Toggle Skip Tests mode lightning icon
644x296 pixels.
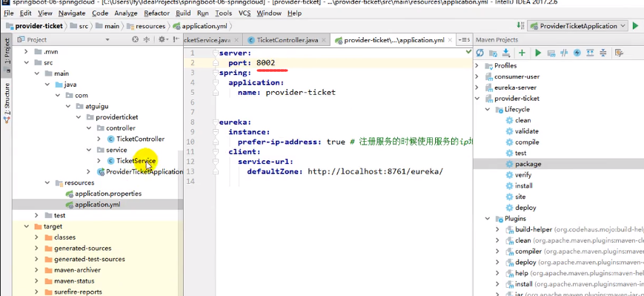click(x=577, y=53)
